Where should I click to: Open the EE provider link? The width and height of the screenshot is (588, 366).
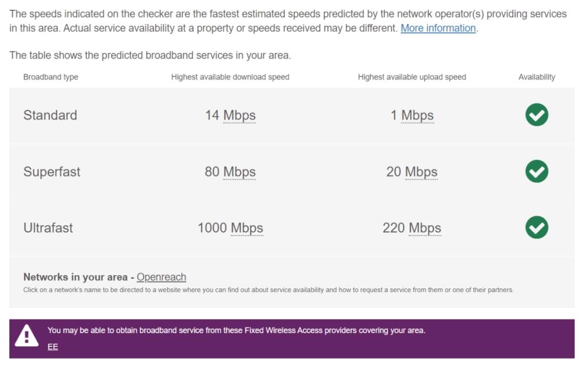tap(52, 346)
